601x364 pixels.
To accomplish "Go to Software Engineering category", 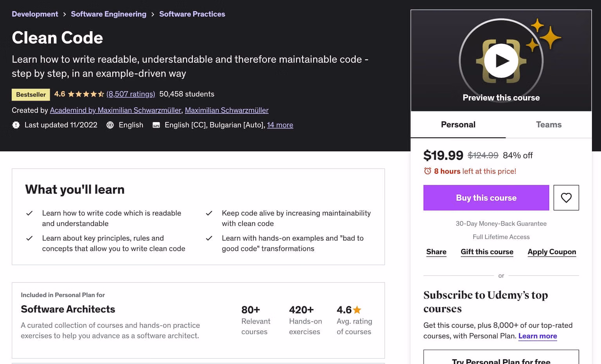I will point(108,14).
